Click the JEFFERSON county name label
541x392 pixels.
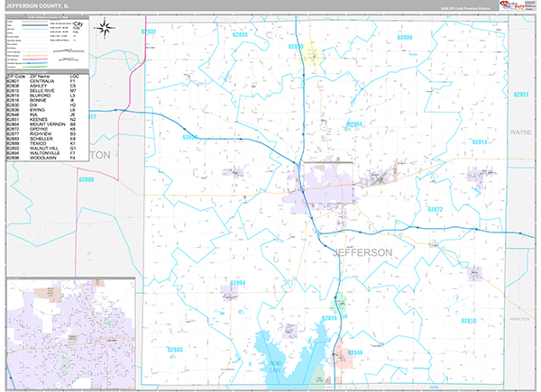click(363, 252)
